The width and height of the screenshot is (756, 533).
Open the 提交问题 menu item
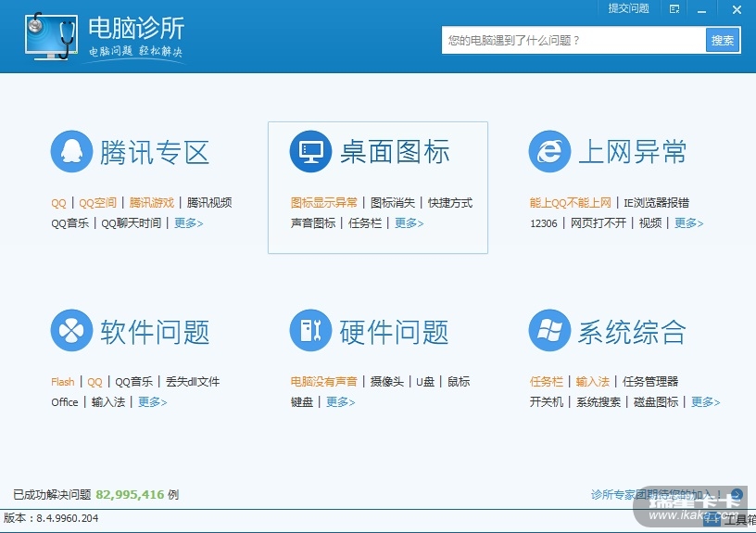tap(628, 8)
